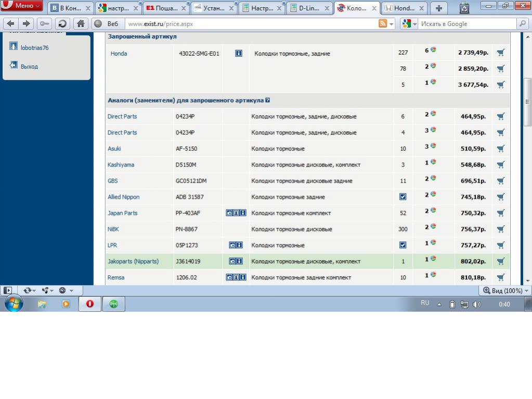Viewport: 532px width, 399px height.
Task: Open closed tabs trash icon
Action: (464, 8)
